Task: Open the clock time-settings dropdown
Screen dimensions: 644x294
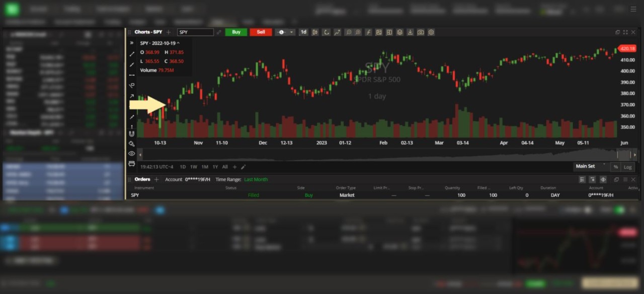Action: 285,32
